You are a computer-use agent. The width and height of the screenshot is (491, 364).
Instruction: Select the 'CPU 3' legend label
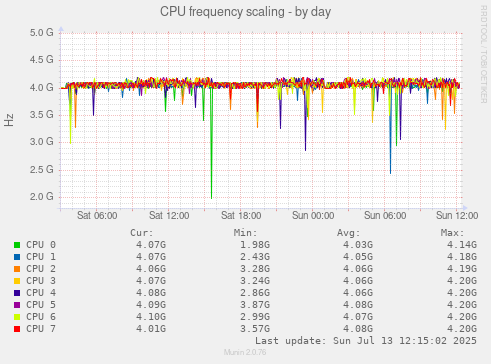click(x=41, y=281)
